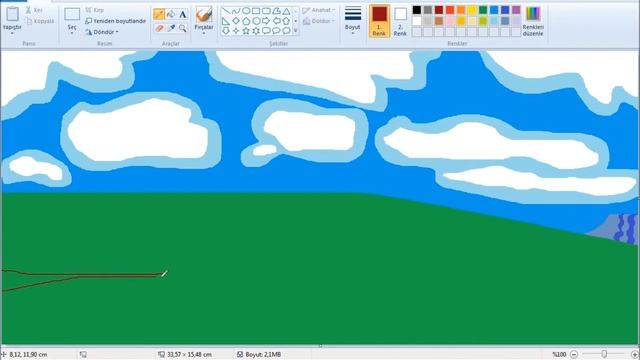This screenshot has width=640, height=360.
Task: Pick the straight line shape
Action: click(226, 11)
